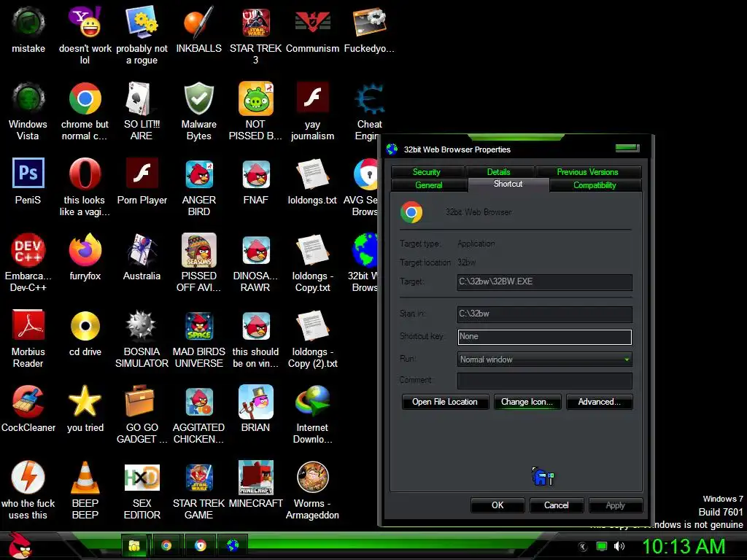Open the Chrome taskbar button
The width and height of the screenshot is (747, 560).
click(166, 545)
